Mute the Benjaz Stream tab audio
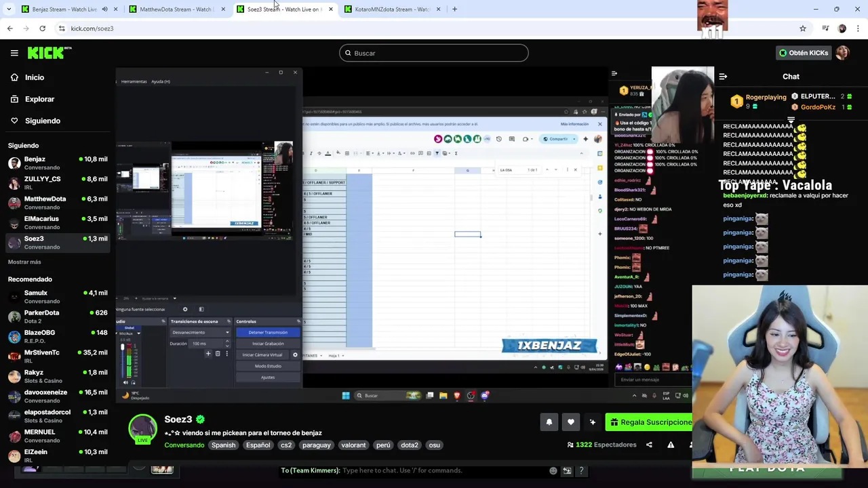This screenshot has height=488, width=868. pyautogui.click(x=104, y=9)
